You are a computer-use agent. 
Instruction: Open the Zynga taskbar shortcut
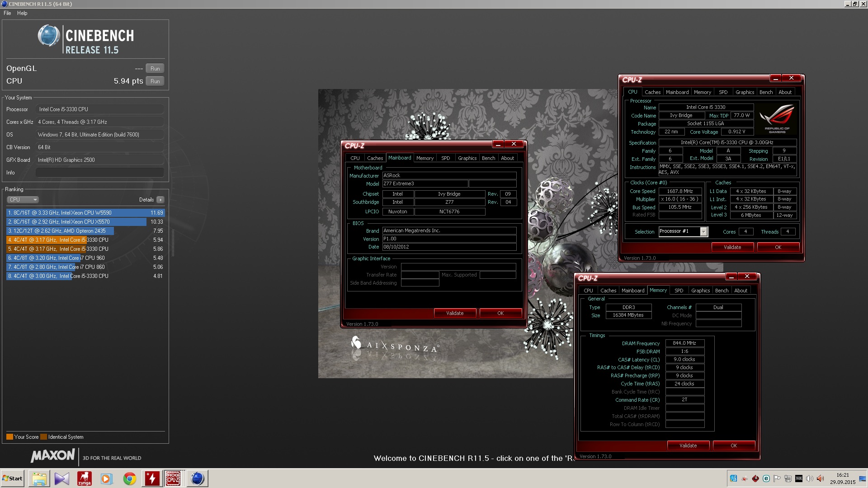click(x=84, y=479)
